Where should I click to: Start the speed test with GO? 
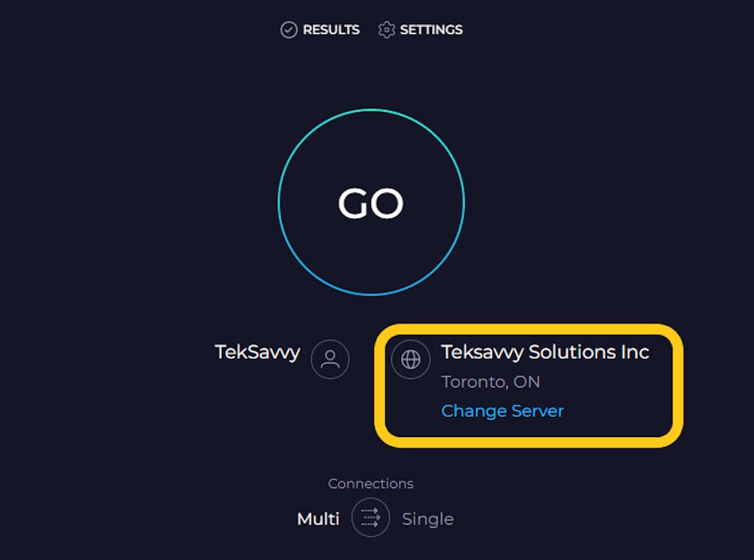(371, 203)
